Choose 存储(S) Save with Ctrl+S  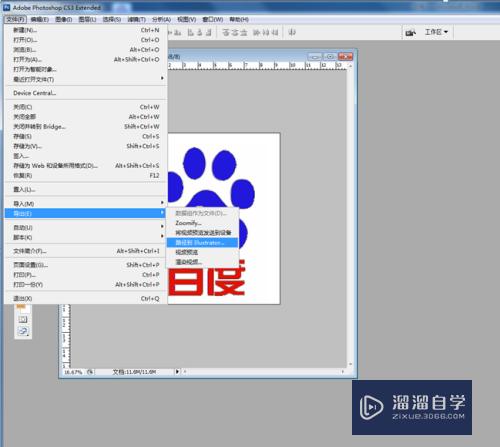86,136
